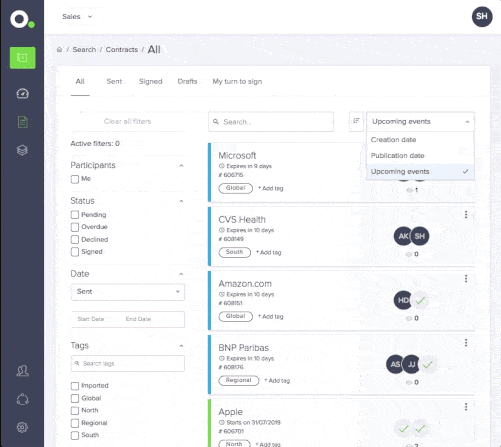The image size is (501, 447).
Task: Click comment count icon on Amazon.com
Action: pyautogui.click(x=409, y=318)
